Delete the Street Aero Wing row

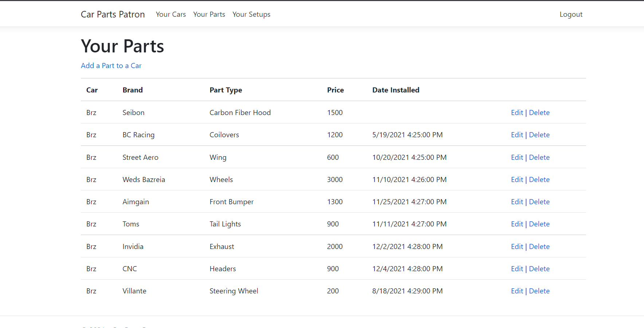[x=539, y=157]
